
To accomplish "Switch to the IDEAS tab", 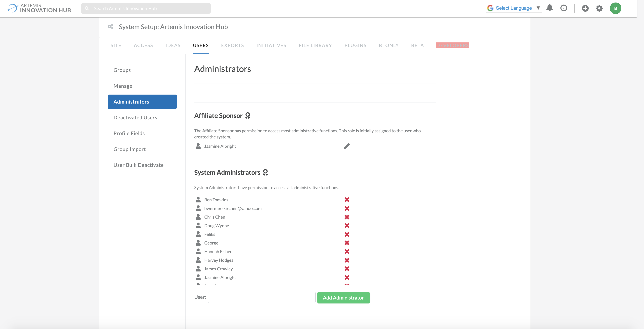I will point(173,45).
